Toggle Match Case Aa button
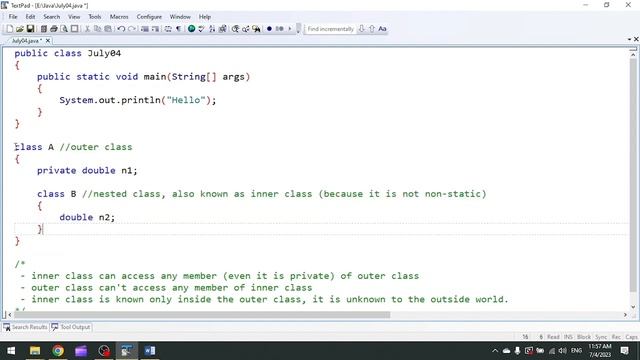640x360 pixels. [382, 29]
